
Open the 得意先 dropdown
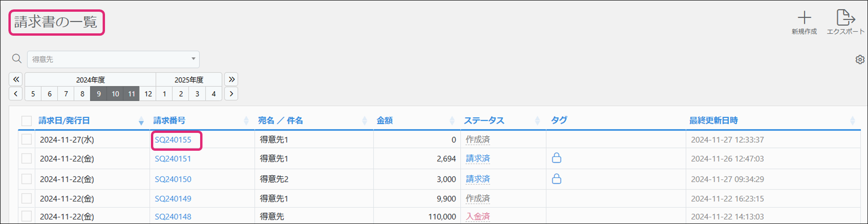[113, 59]
